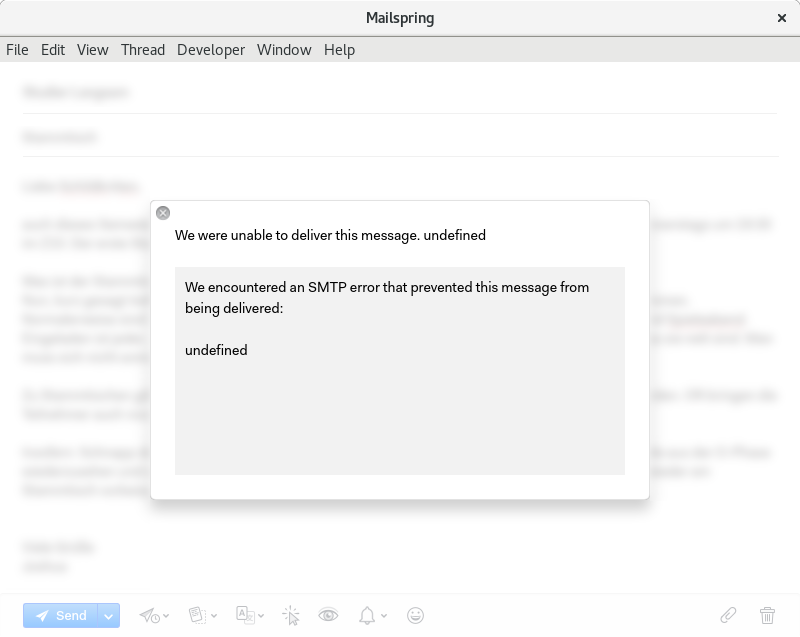This screenshot has height=637, width=800.
Task: Open the emoji picker smiley icon
Action: pos(415,616)
